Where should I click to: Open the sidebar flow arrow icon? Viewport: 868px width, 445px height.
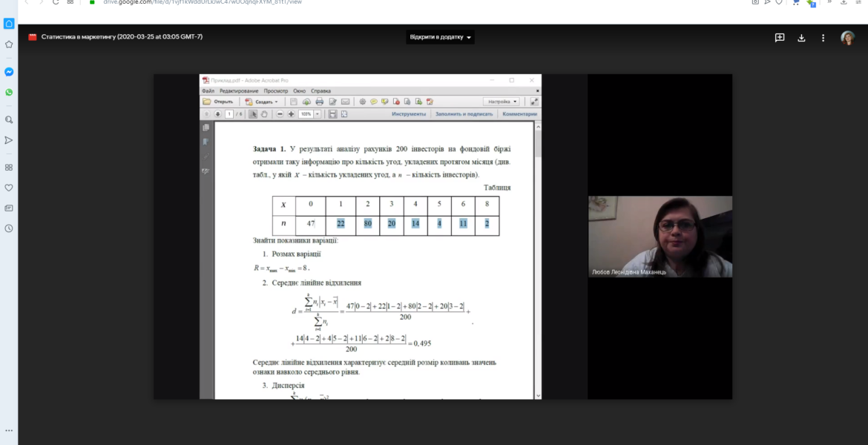9,140
